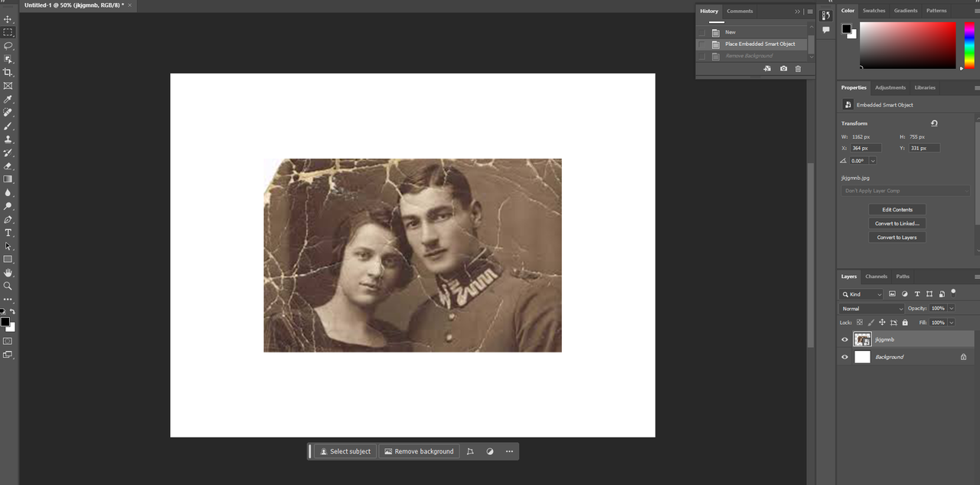Open the Normal blend mode dropdown
This screenshot has width=980, height=485.
pyautogui.click(x=871, y=309)
